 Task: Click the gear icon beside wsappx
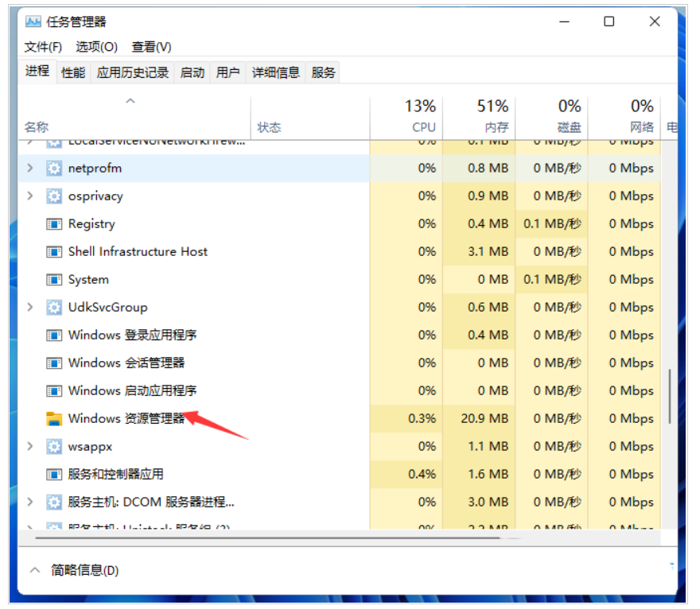(54, 447)
